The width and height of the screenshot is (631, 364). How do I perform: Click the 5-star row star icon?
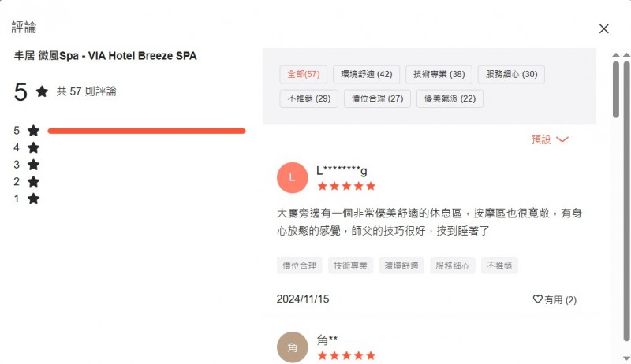(33, 131)
